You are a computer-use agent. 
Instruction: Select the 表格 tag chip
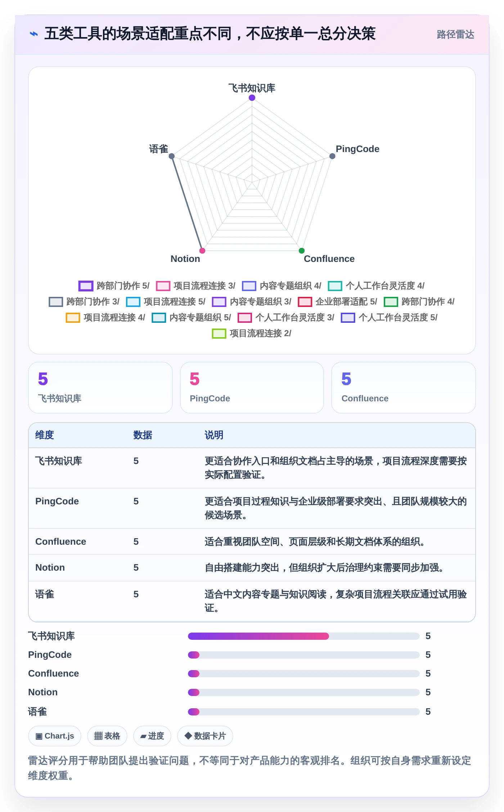point(107,736)
